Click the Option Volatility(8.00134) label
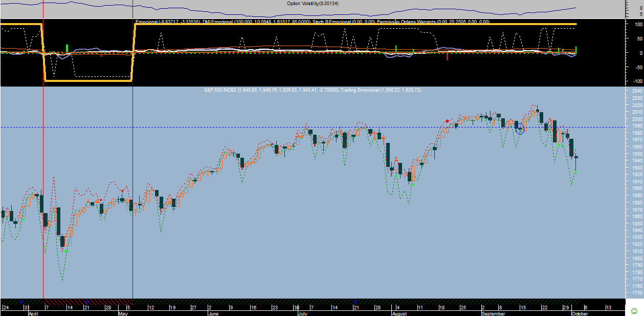The image size is (644, 316). [313, 4]
